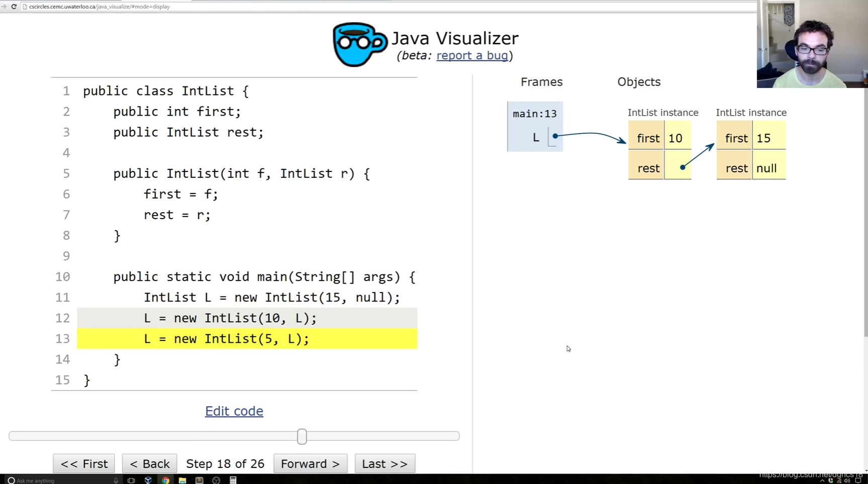
Task: Click the constructor declaration on line 5
Action: (x=241, y=173)
